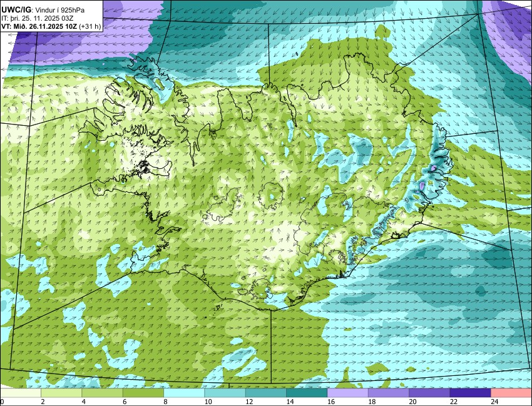Click the 20–22 m/s violet legend swatch
Screen dimensions: 532x406
coord(429,393)
